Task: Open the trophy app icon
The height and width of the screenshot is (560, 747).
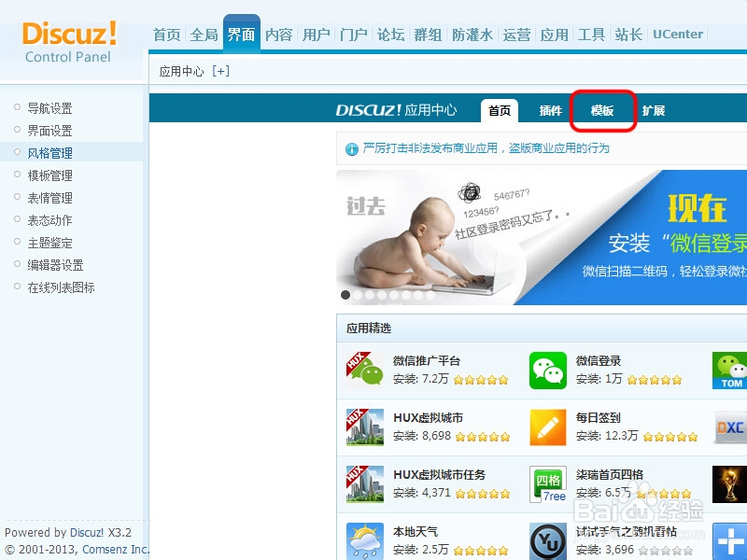Action: tap(729, 484)
